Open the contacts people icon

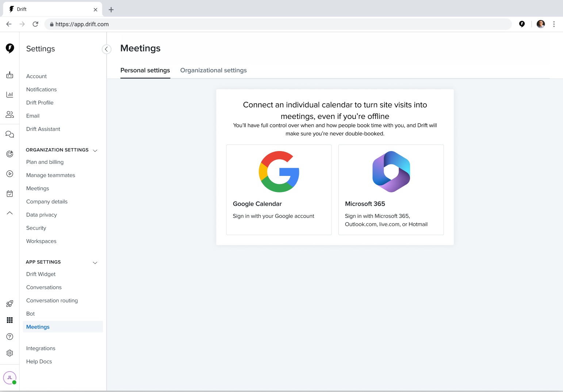[x=10, y=115]
